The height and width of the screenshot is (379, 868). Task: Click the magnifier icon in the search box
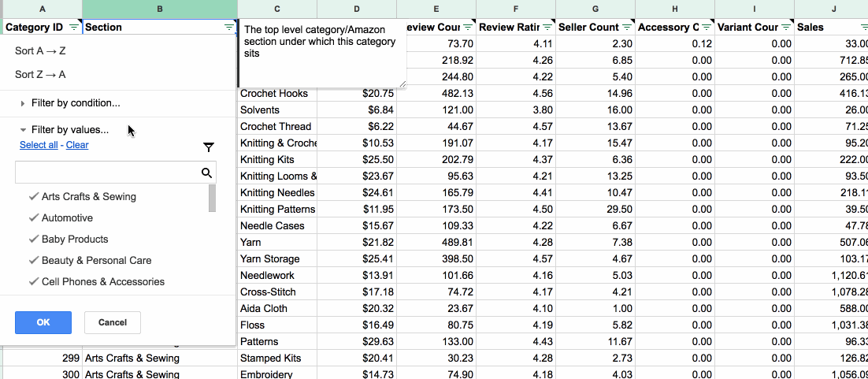(207, 173)
